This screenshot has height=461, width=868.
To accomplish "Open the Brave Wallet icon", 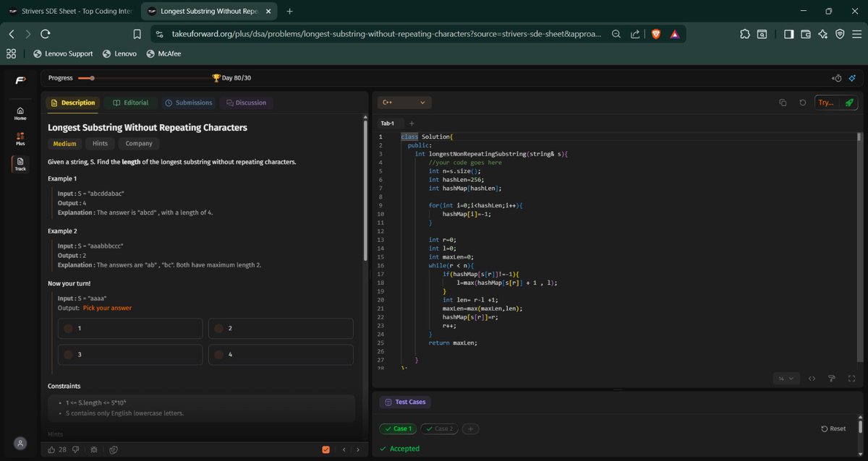I will [806, 34].
